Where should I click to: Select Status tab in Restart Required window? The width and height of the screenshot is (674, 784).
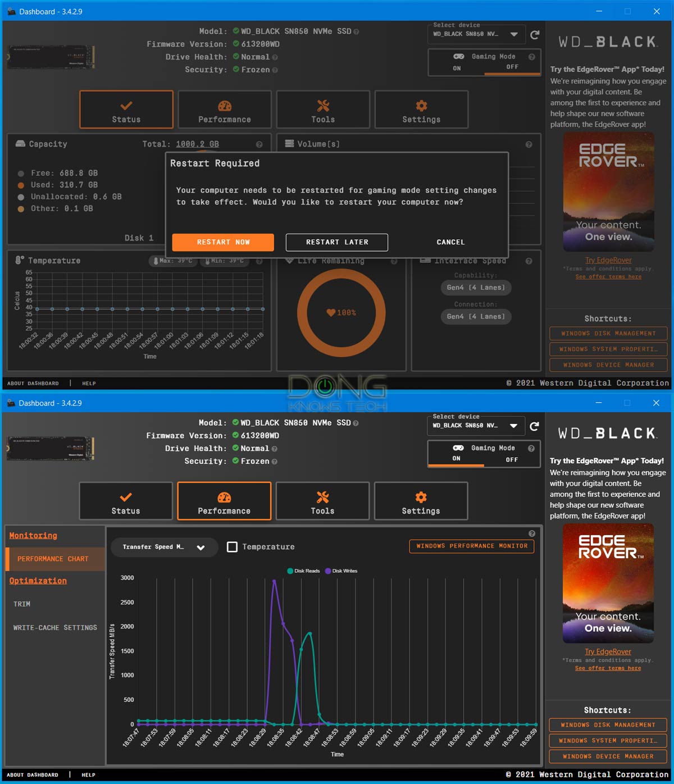pyautogui.click(x=126, y=110)
